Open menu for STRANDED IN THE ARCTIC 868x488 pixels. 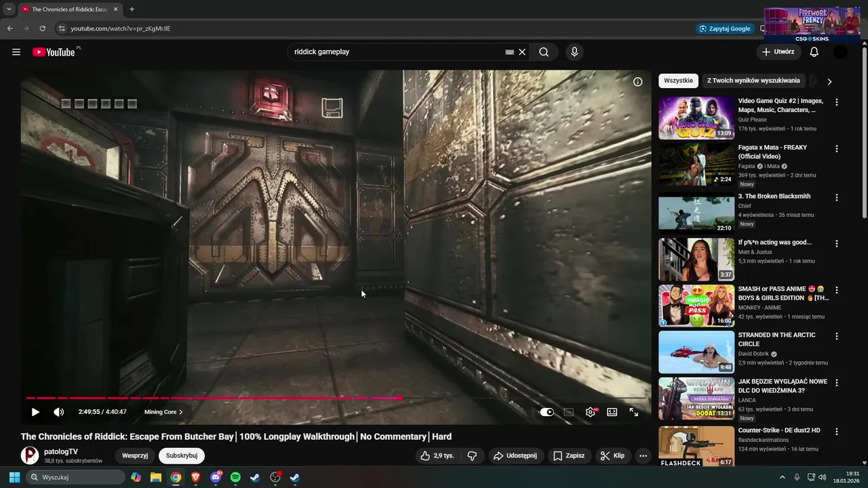coord(836,336)
